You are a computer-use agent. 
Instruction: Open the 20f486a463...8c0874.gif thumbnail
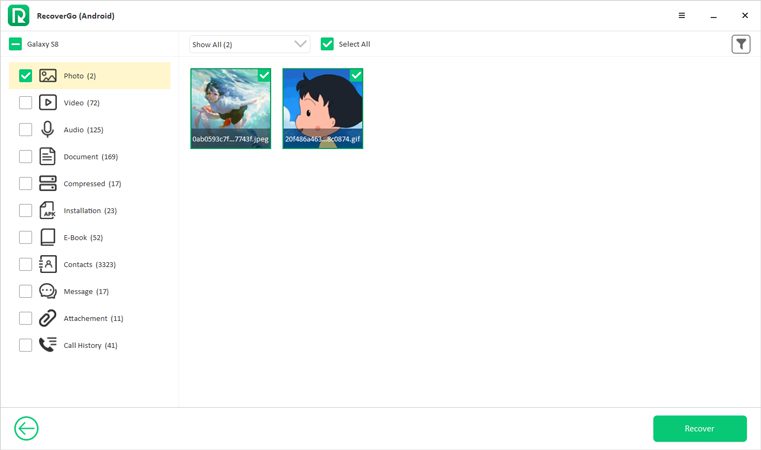323,108
